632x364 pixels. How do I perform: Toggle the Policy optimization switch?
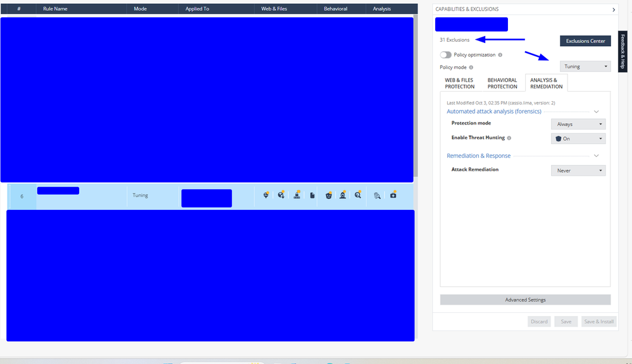[446, 55]
